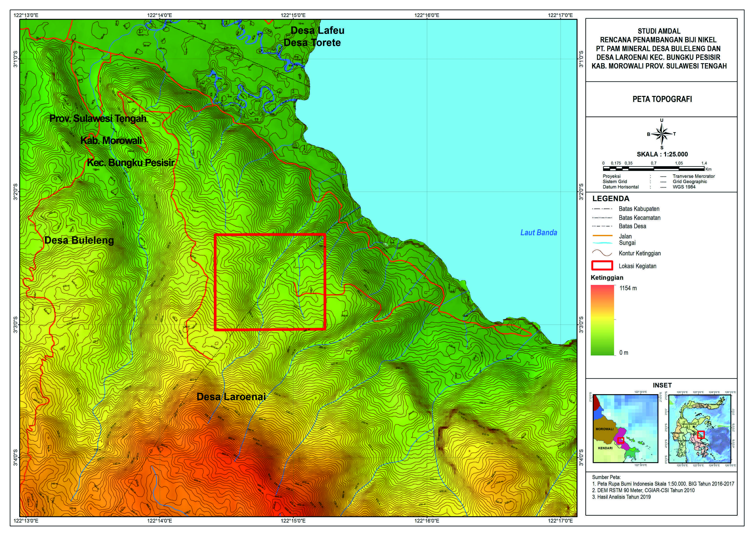Click the Kec. Bungku Pesisir map label
This screenshot has height=535, width=756.
(x=131, y=163)
